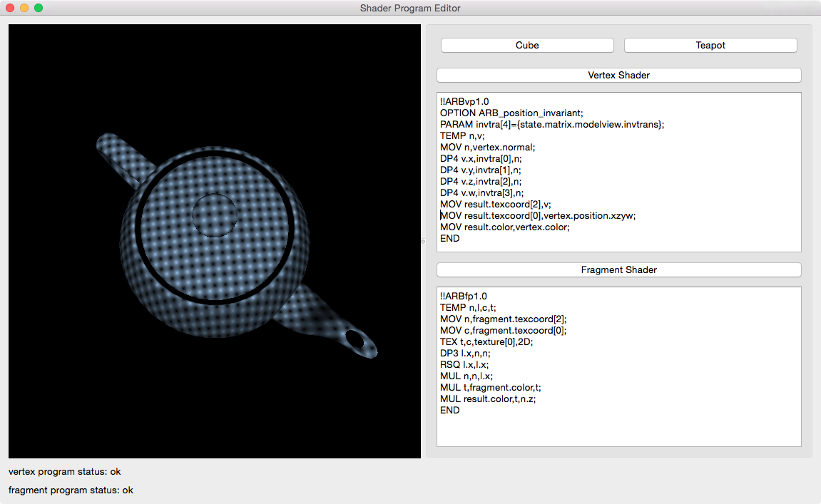The image size is (821, 504).
Task: Place cursor on the !!ARBfp1.0 line
Action: tap(464, 297)
